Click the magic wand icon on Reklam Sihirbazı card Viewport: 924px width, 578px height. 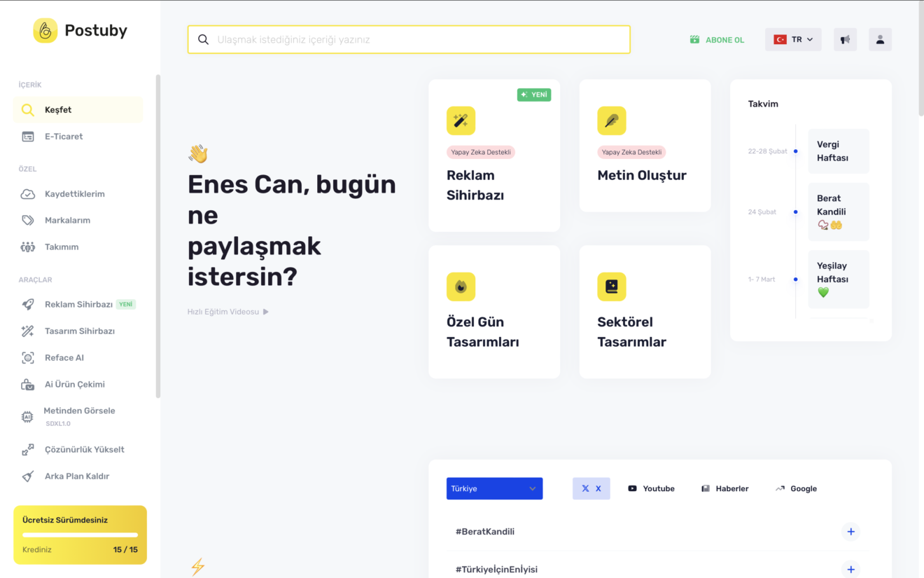pyautogui.click(x=461, y=121)
